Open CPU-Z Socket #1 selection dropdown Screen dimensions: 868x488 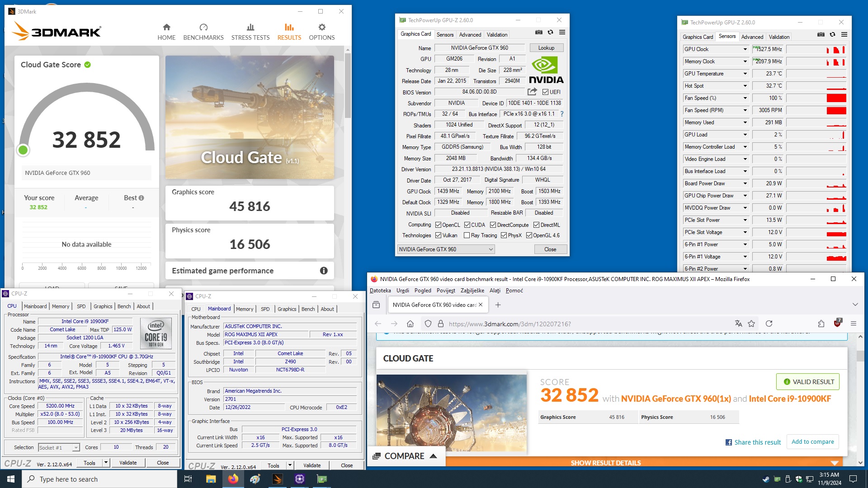click(59, 448)
